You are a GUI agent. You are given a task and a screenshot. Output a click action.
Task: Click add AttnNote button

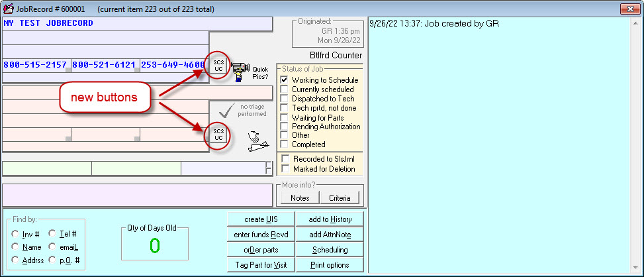(330, 235)
